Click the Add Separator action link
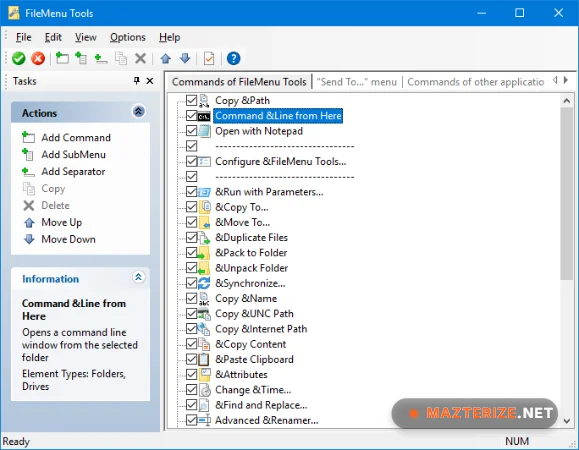 pos(73,172)
